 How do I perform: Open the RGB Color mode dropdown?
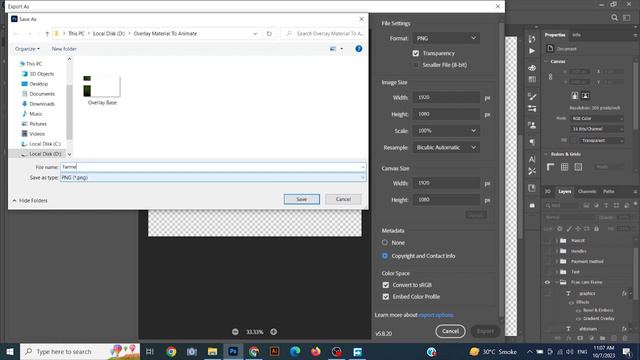click(x=597, y=118)
